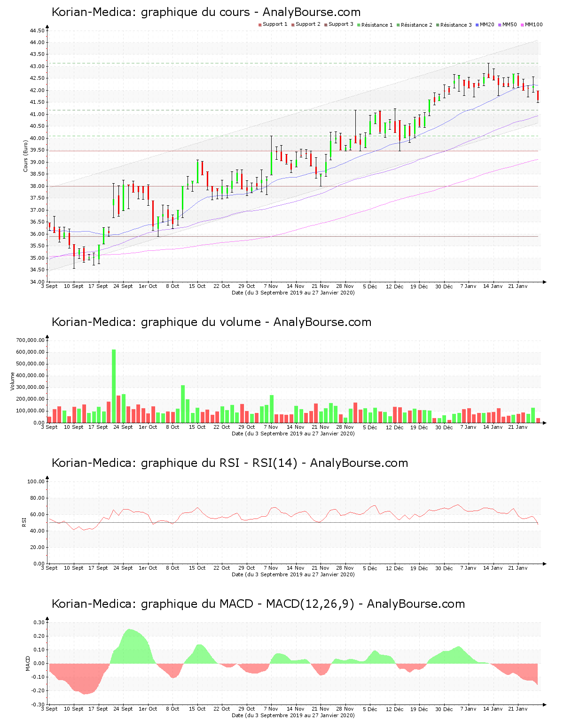Select the Support 2 legend entry

point(306,24)
